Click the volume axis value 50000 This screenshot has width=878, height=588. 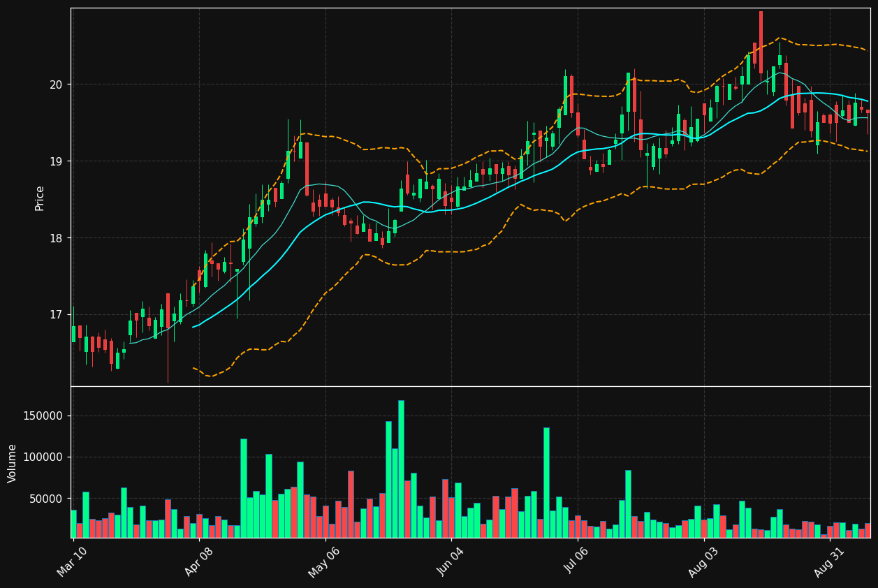46,499
